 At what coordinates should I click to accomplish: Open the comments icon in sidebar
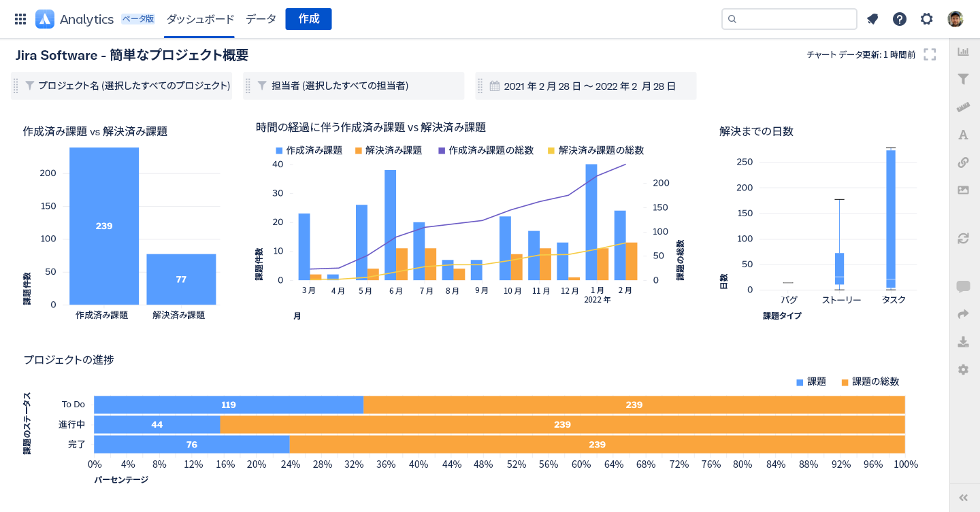(963, 286)
